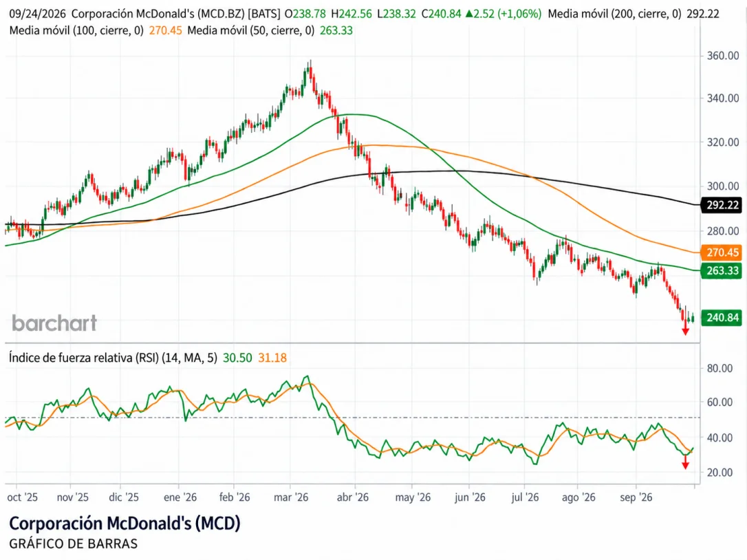
Task: Select the Media móvil (200, cierre, 0) legend label
Action: (614, 14)
